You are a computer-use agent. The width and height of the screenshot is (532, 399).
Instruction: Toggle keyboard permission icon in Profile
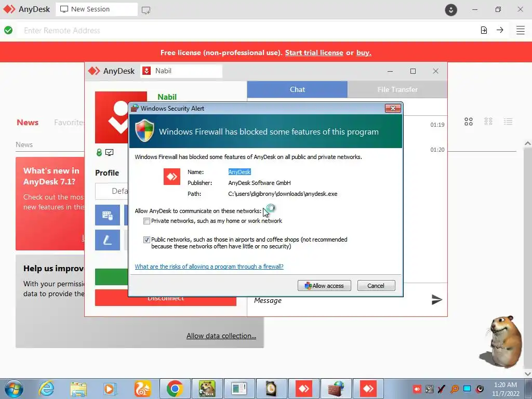tap(107, 215)
